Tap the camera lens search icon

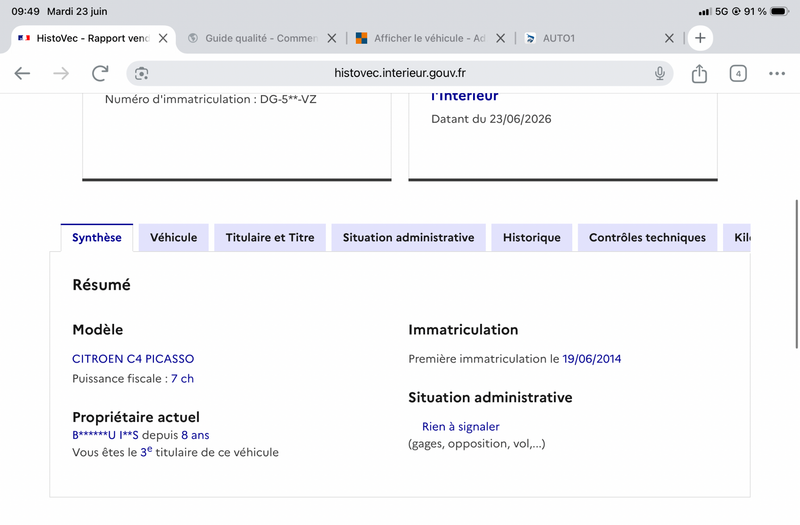(x=141, y=73)
